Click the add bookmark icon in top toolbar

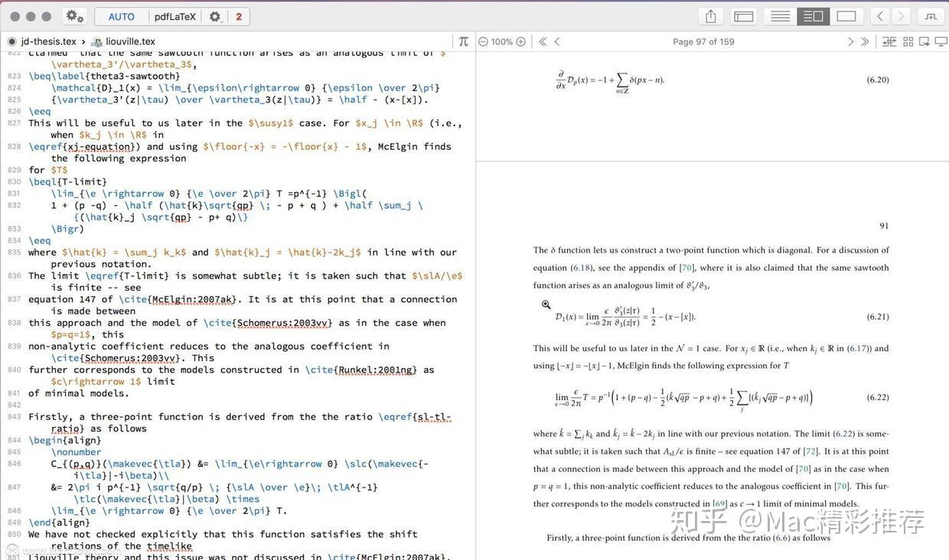[x=931, y=15]
